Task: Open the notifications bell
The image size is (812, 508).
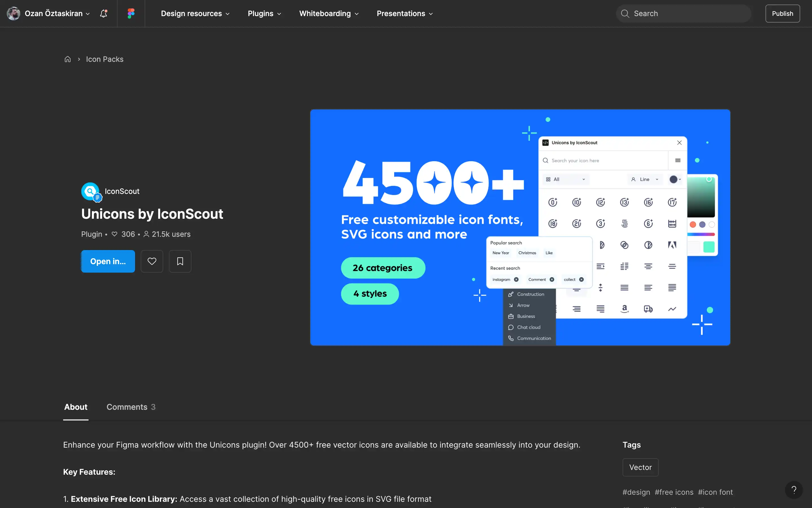Action: click(104, 14)
